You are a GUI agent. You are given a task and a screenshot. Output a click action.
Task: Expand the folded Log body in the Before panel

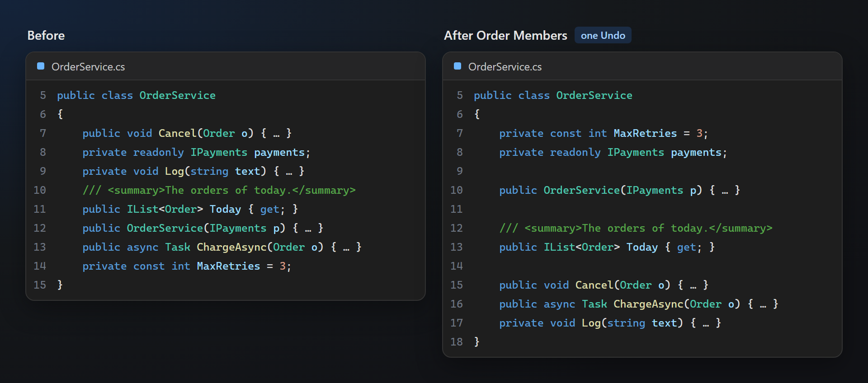[x=289, y=172]
